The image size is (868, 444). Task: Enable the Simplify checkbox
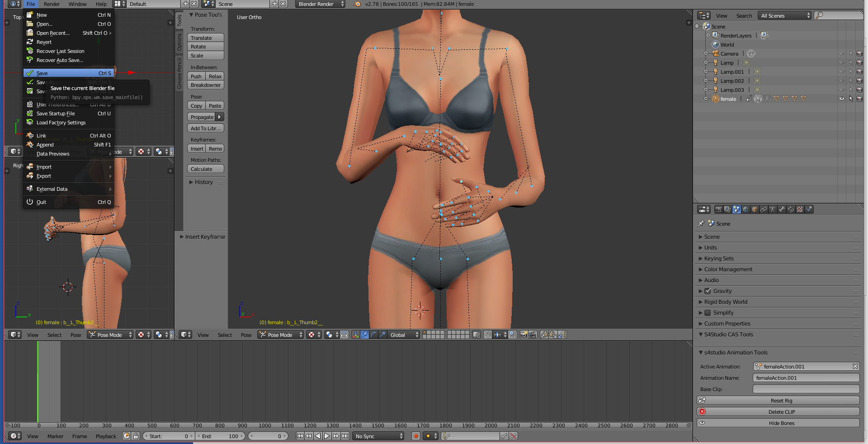point(708,313)
